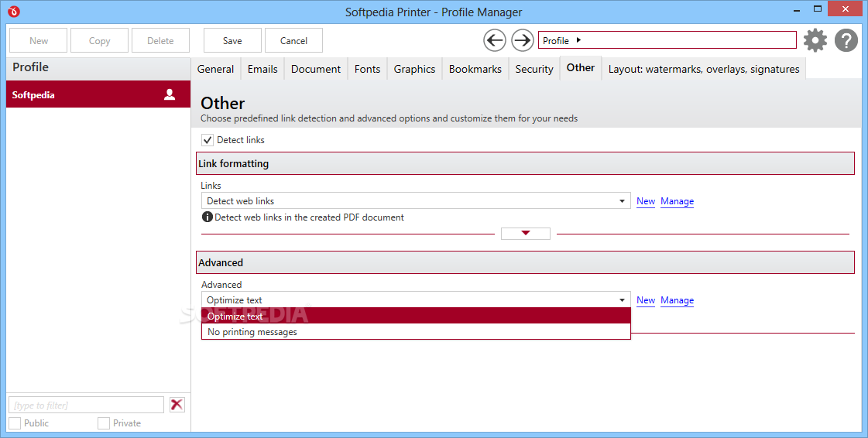The image size is (868, 438).
Task: Go to the Bookmarks tab
Action: point(475,69)
